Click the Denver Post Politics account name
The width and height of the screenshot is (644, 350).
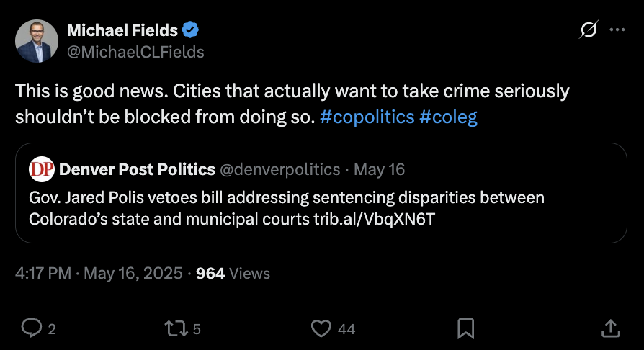137,169
